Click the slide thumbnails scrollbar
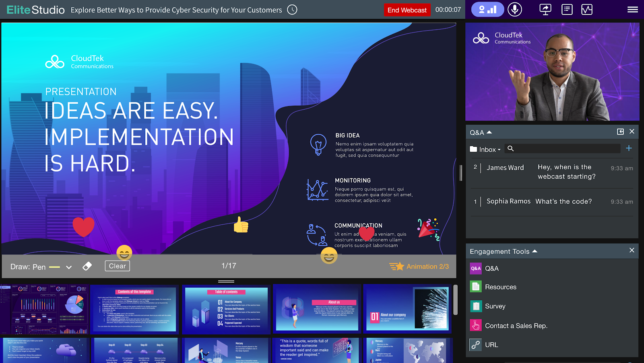 455,299
